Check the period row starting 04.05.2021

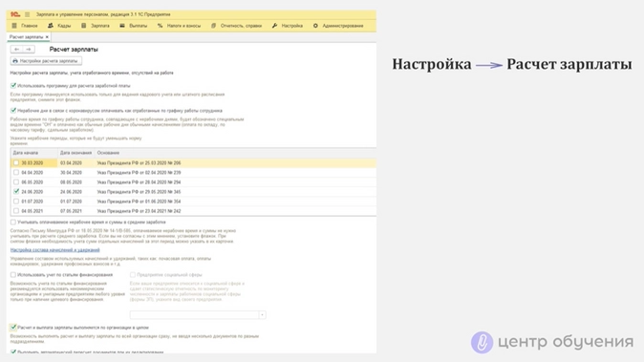[16, 210]
